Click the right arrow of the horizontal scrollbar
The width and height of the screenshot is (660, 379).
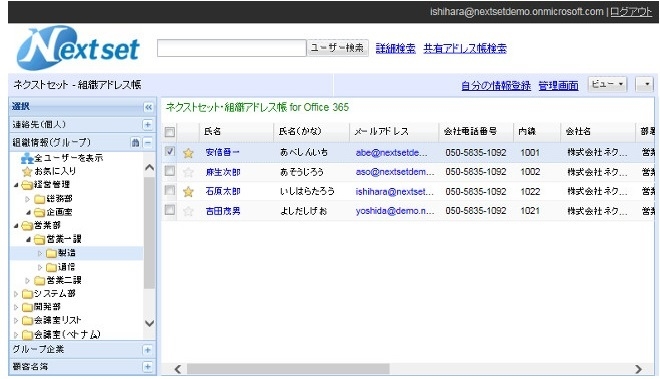pyautogui.click(x=639, y=369)
